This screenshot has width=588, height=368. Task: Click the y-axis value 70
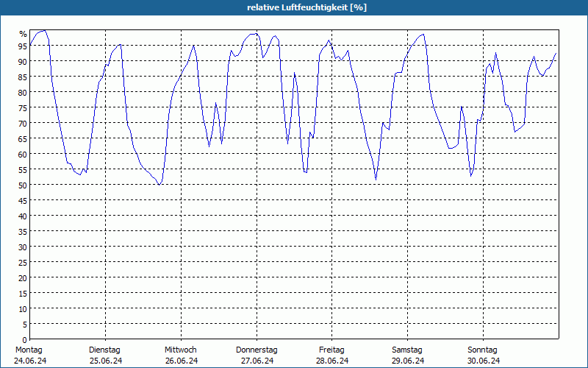pos(23,124)
